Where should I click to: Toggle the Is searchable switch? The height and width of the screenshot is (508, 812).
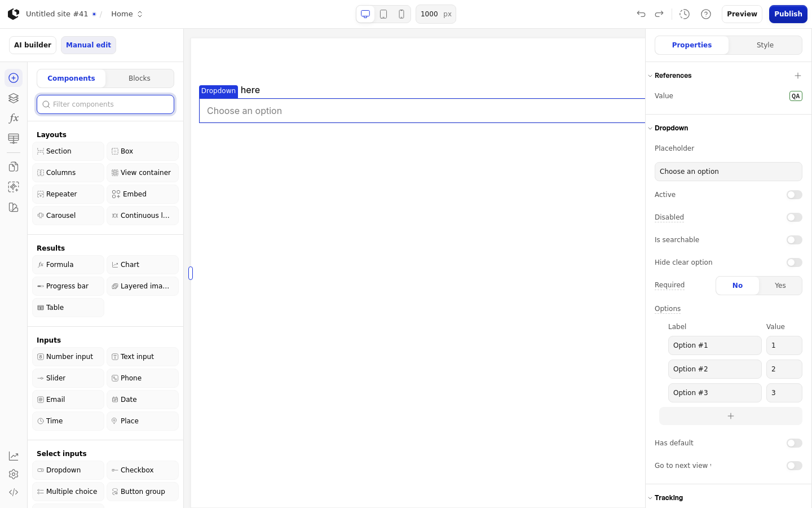pos(794,240)
